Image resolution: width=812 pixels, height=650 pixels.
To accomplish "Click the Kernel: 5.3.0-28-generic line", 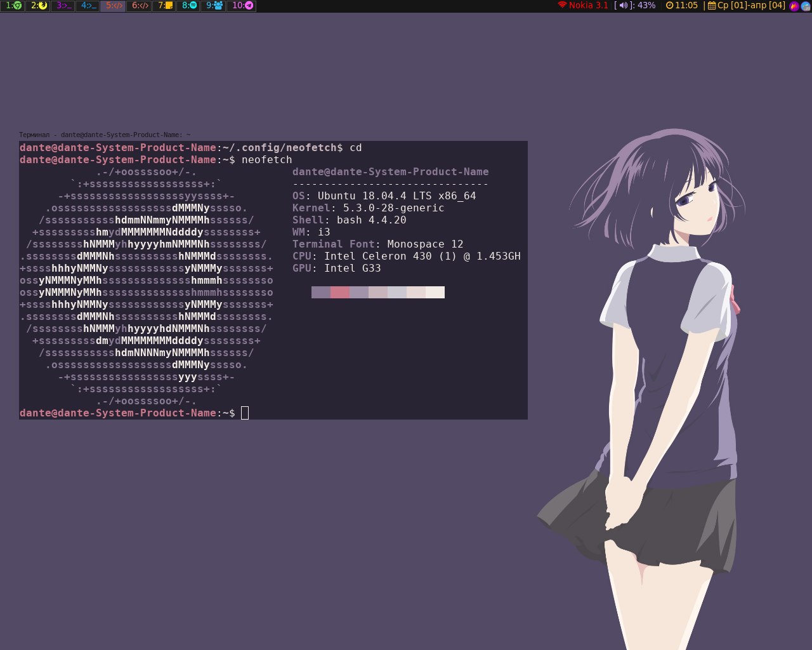I will point(369,208).
